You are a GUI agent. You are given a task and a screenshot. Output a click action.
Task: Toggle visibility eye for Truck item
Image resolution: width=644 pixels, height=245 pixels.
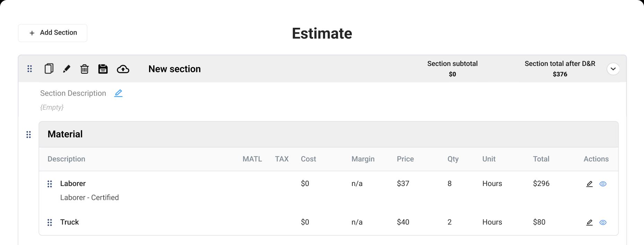click(603, 222)
